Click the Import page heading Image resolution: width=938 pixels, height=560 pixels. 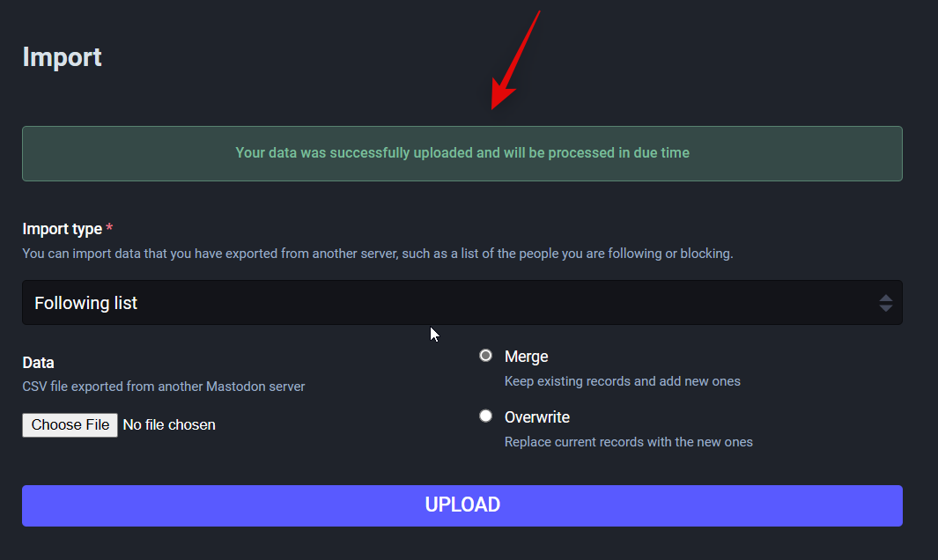[x=62, y=57]
